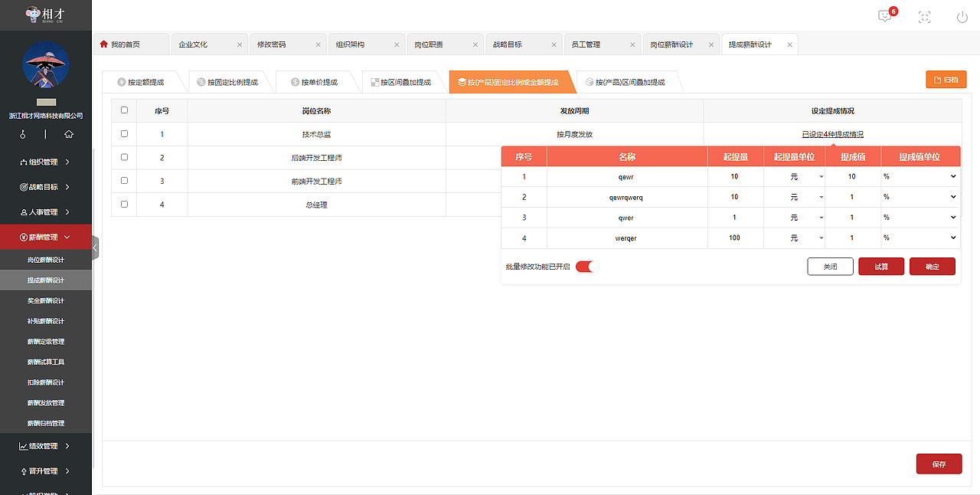Open 补贴薪酬设计 in the sidebar
980x495 pixels.
46,321
